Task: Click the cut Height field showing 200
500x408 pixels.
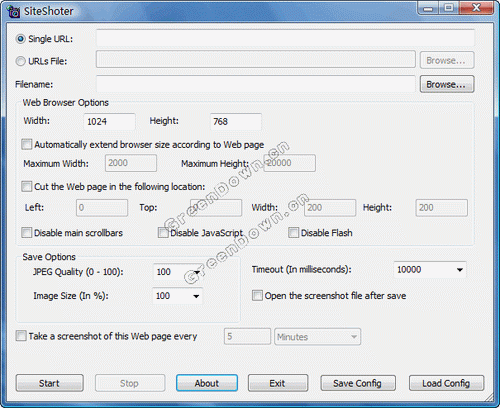Action: tap(441, 208)
